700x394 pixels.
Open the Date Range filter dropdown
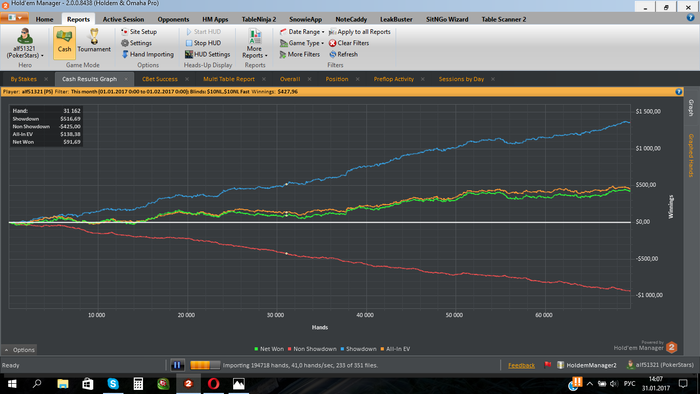click(302, 32)
